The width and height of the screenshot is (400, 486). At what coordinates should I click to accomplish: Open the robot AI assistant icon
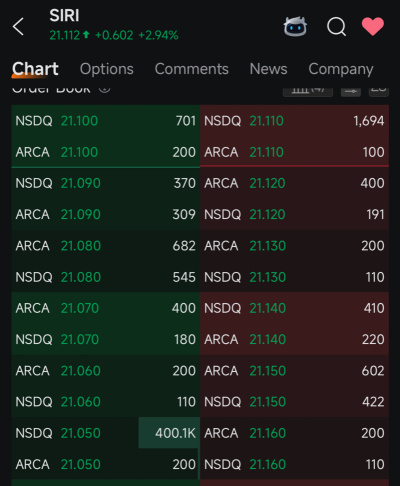[295, 26]
